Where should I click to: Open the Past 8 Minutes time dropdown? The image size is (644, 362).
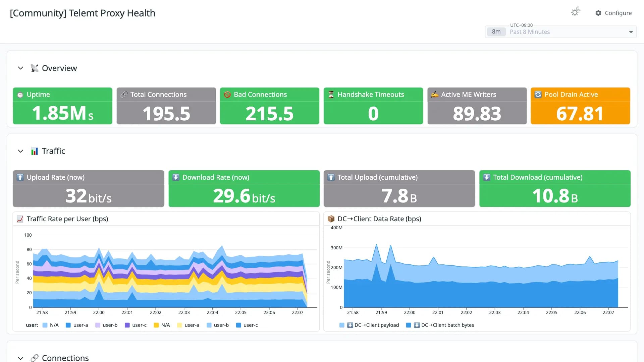tap(561, 32)
